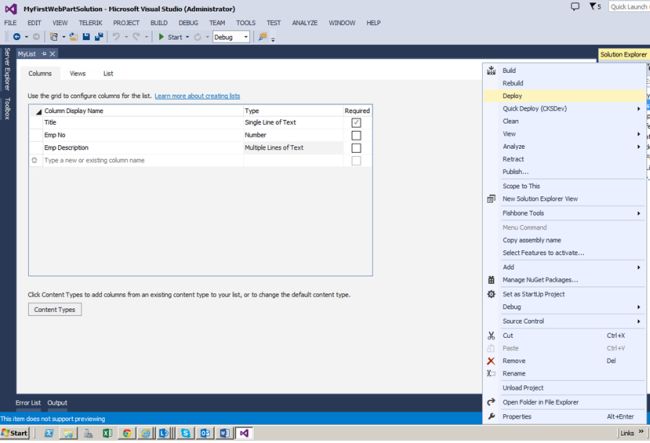The image size is (650, 443).
Task: Click the Navigate Backward arrow icon
Action: click(x=17, y=37)
